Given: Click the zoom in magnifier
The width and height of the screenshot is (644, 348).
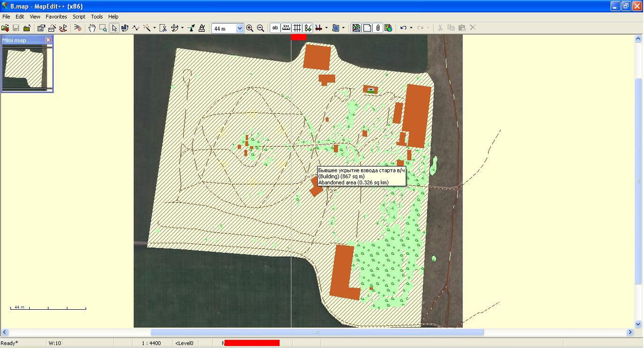Looking at the screenshot, I should click(250, 28).
